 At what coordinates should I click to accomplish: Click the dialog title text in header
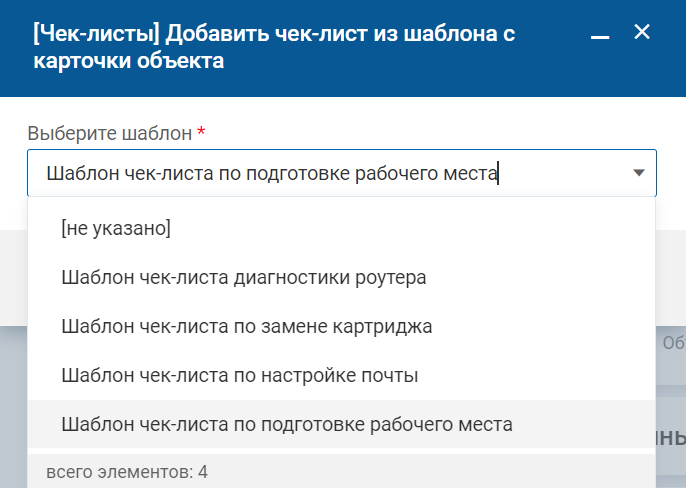coord(273,47)
